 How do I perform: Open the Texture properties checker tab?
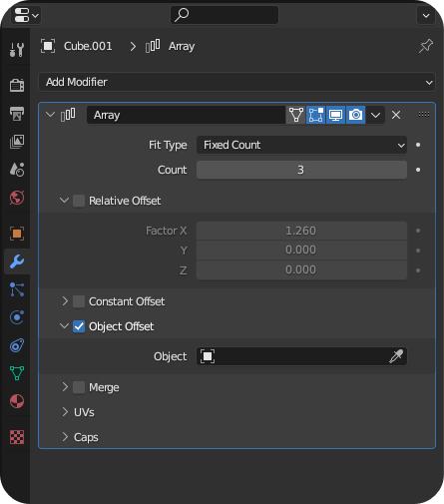pyautogui.click(x=17, y=437)
